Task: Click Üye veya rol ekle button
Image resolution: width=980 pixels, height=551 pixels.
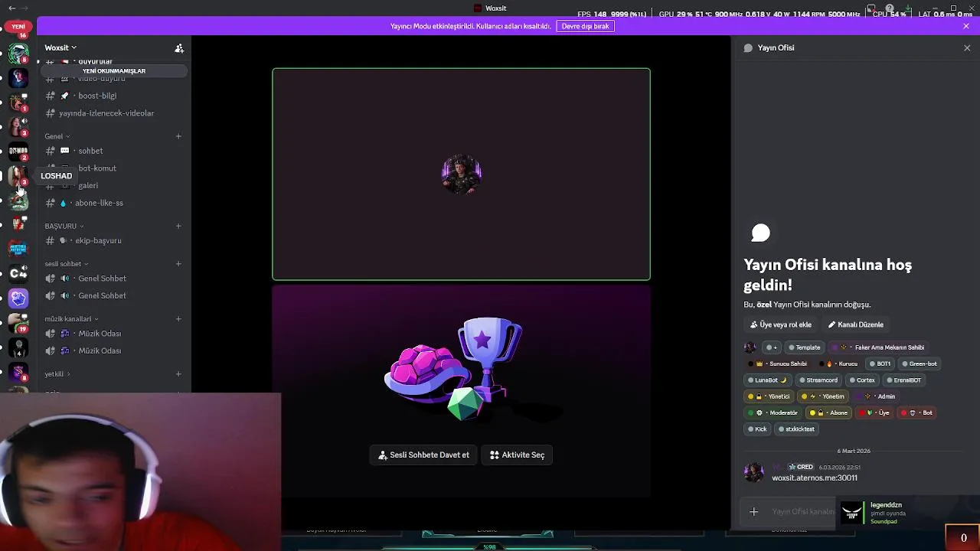Action: coord(780,324)
